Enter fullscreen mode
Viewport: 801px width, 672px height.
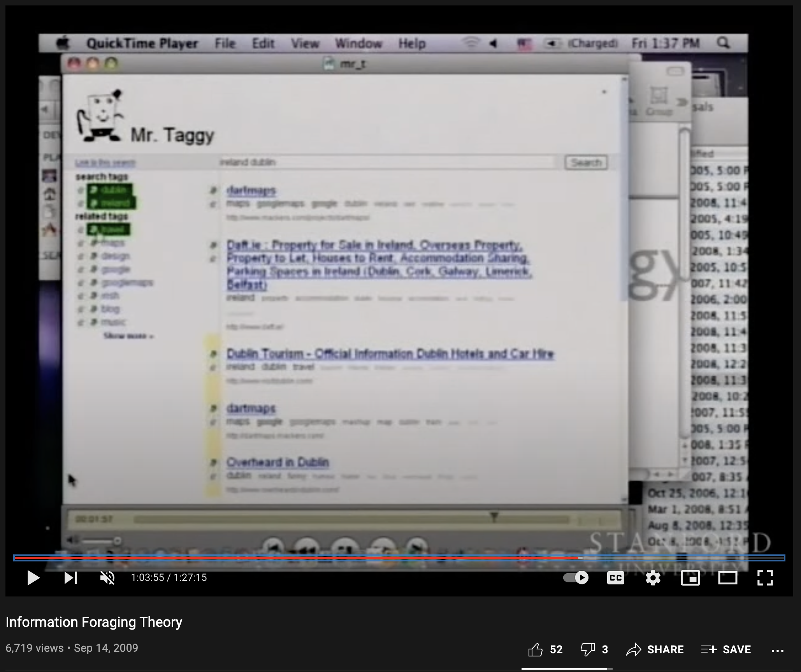[x=765, y=577]
